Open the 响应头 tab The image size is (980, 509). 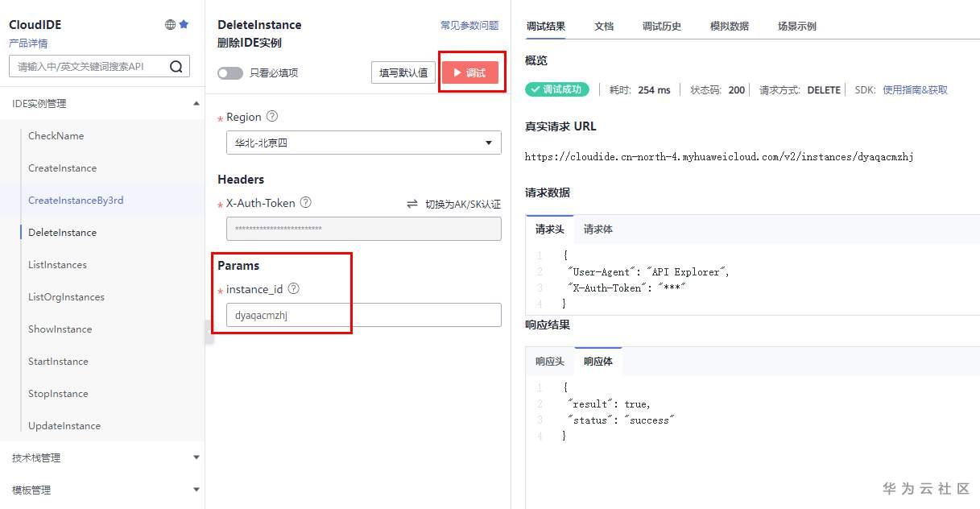tap(550, 362)
